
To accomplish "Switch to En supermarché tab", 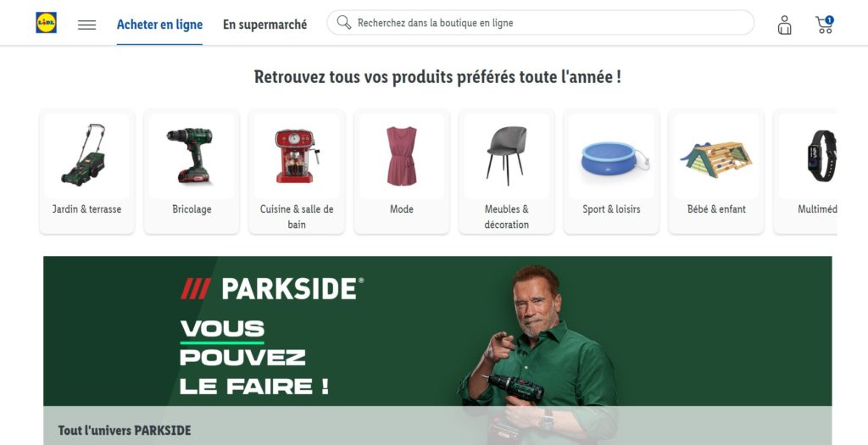I will (264, 25).
